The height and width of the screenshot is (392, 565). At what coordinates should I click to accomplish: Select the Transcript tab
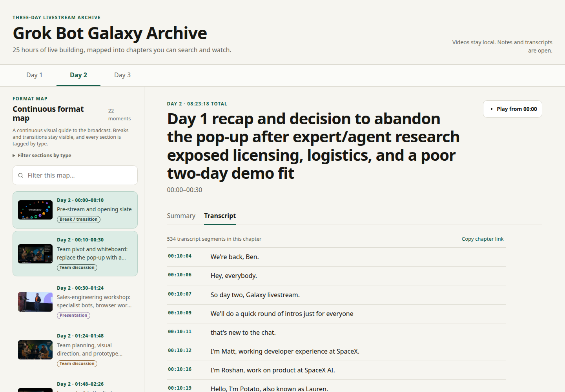(220, 216)
